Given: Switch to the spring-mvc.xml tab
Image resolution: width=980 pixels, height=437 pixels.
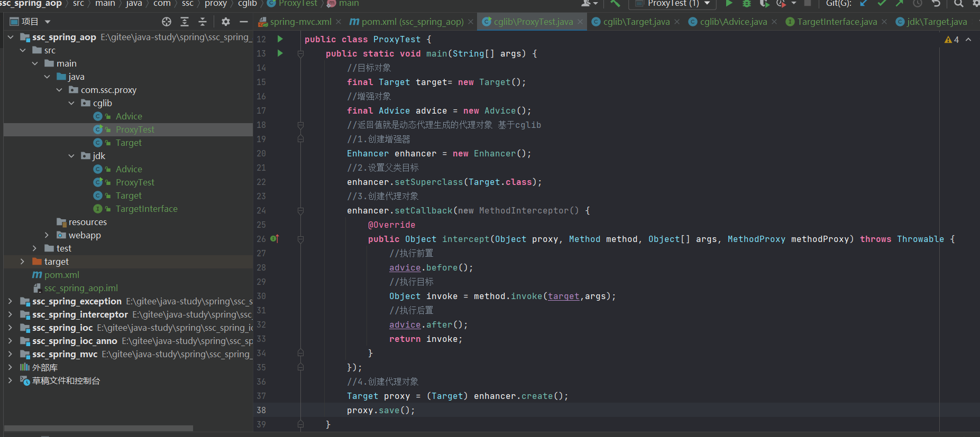Looking at the screenshot, I should pos(300,22).
